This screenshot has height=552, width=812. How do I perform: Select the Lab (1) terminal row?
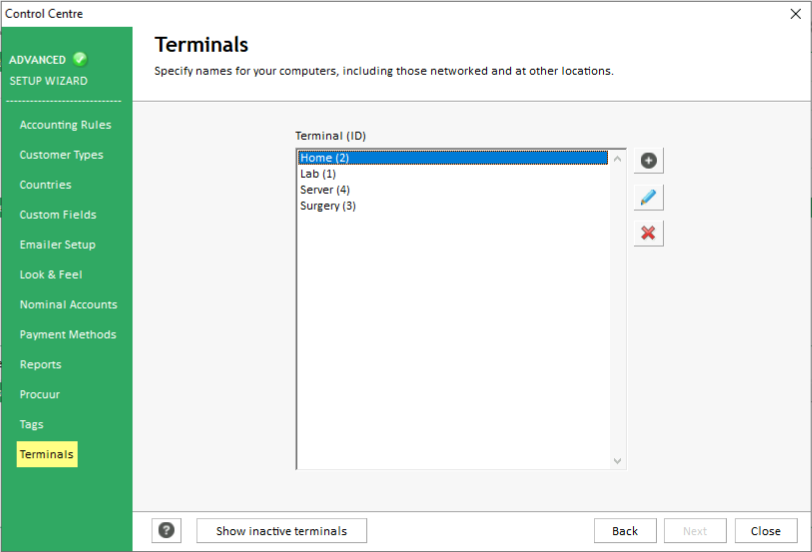tap(453, 174)
